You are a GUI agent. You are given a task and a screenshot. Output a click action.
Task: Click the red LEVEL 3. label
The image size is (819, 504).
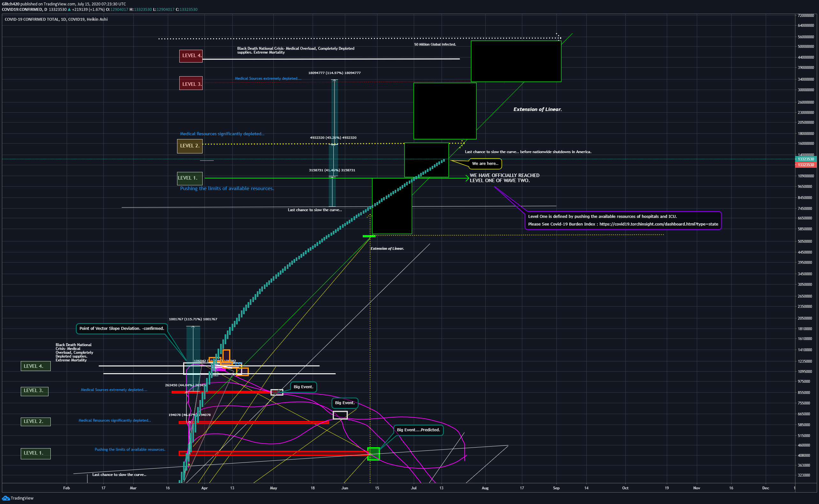pos(191,84)
